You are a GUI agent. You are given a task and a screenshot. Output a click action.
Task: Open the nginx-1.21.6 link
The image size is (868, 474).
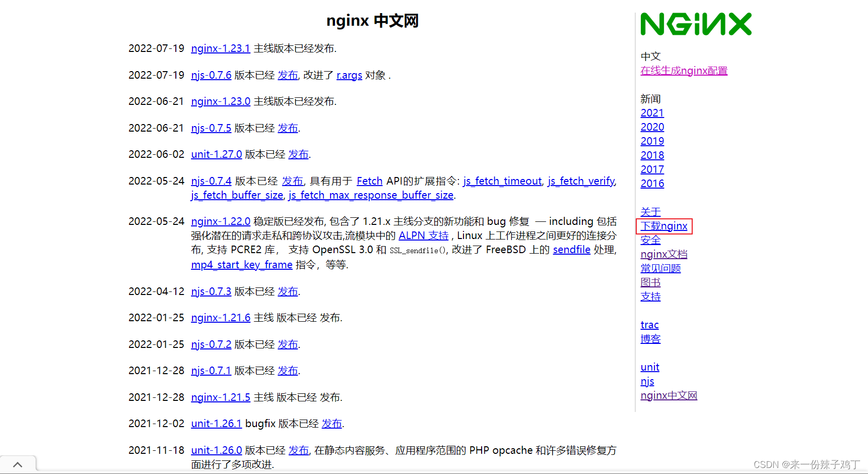click(221, 318)
